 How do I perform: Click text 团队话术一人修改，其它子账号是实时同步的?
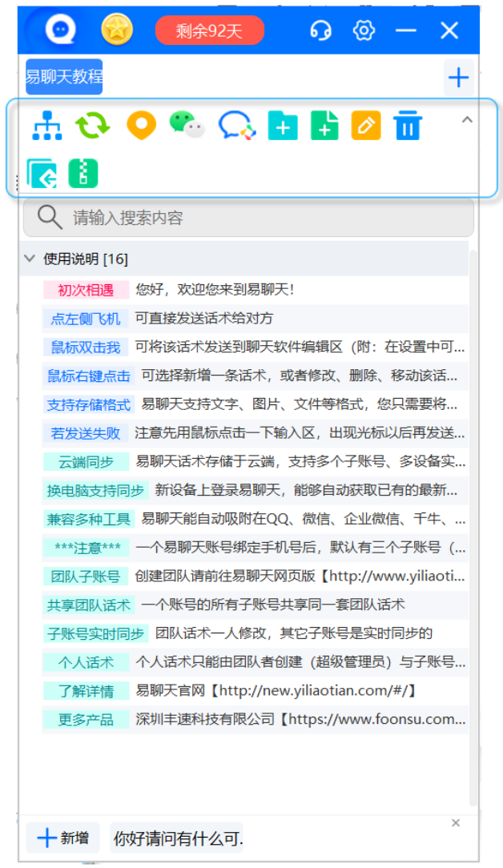pos(294,634)
